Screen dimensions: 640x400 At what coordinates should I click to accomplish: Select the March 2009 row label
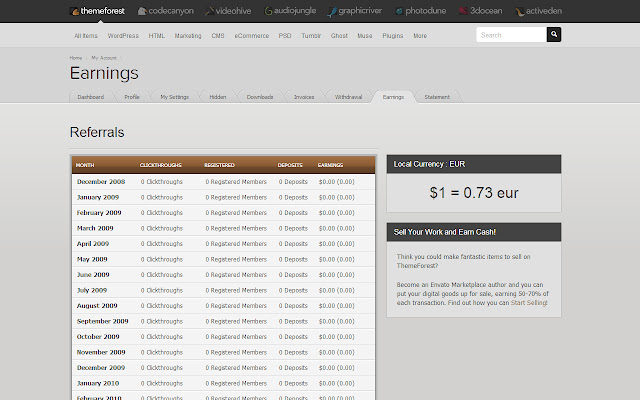(x=95, y=229)
